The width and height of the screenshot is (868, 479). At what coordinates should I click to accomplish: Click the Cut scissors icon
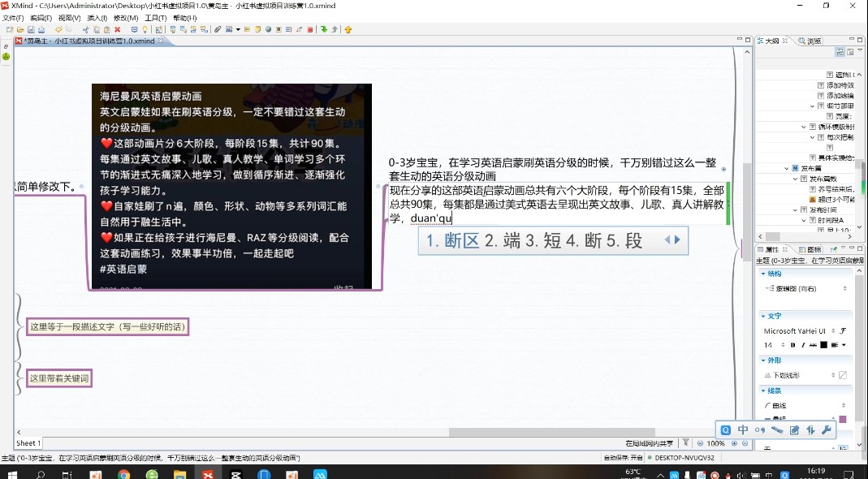[86, 30]
